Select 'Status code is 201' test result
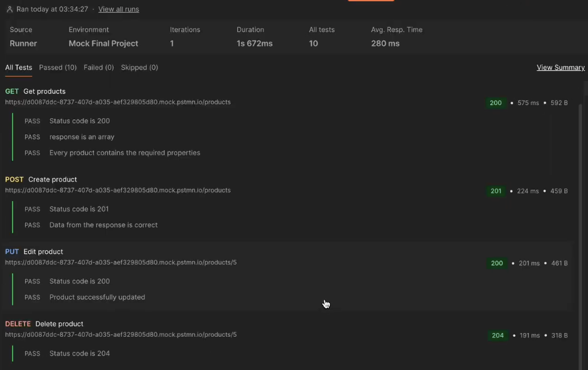The image size is (588, 370). [x=78, y=209]
